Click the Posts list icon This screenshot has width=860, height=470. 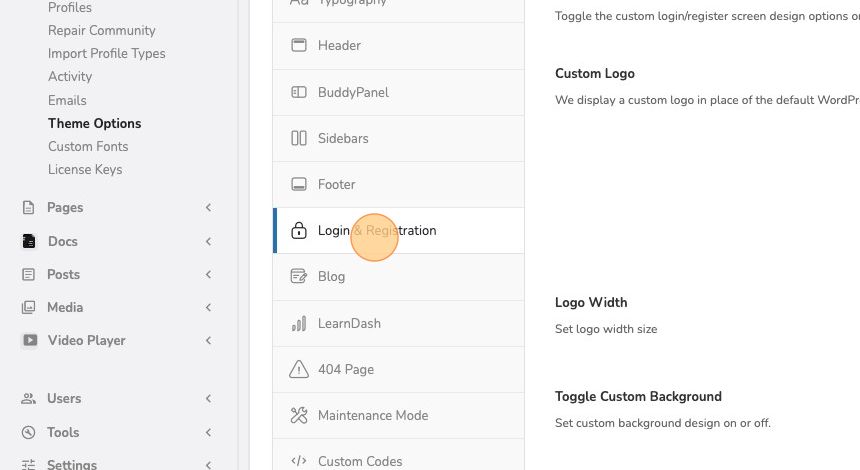click(x=28, y=274)
